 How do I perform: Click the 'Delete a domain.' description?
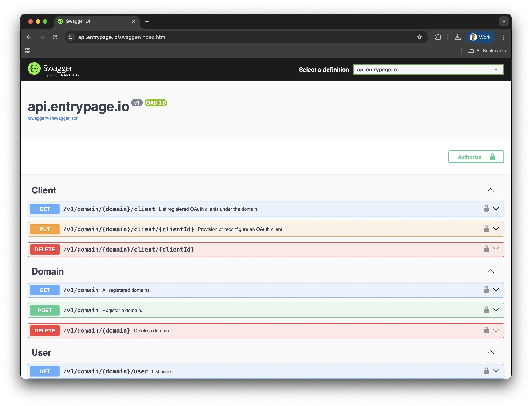152,331
